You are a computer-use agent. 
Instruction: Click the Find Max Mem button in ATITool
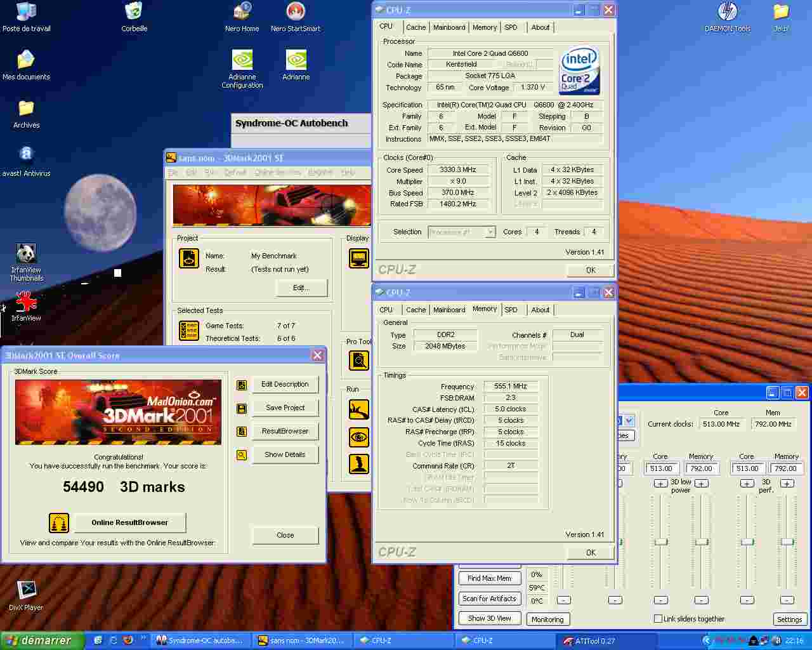pos(489,578)
